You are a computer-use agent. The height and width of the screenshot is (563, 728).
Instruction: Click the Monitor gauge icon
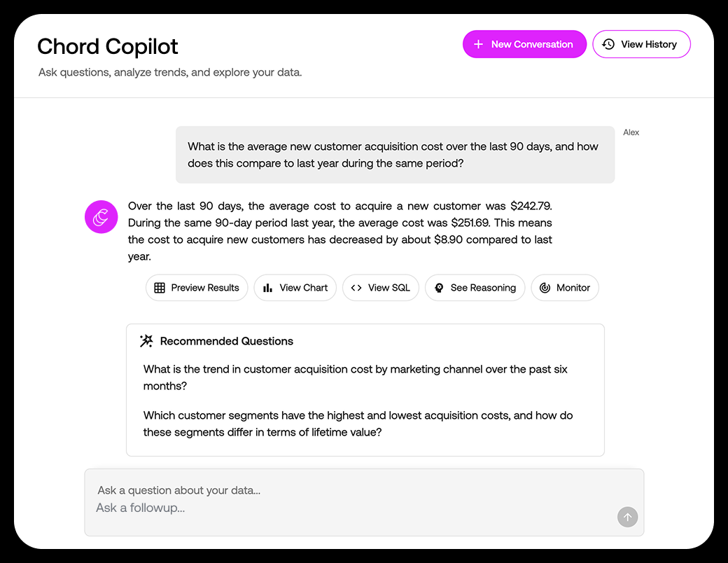pos(545,287)
